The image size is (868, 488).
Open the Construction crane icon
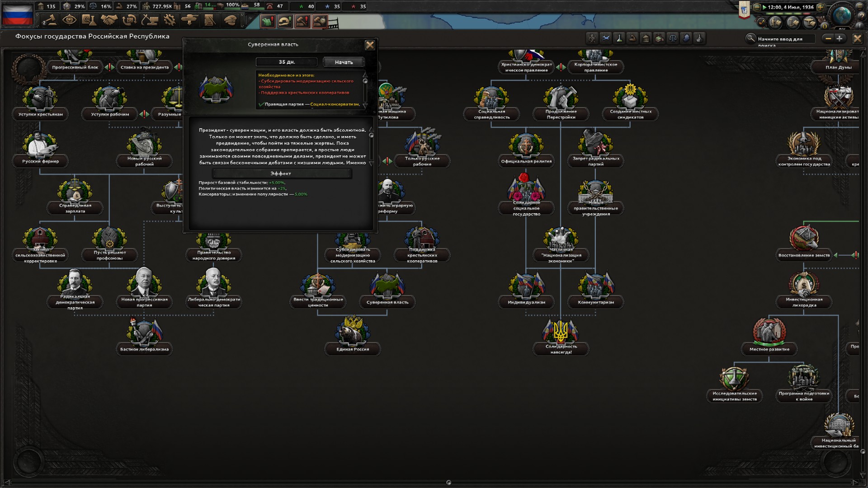click(x=149, y=20)
